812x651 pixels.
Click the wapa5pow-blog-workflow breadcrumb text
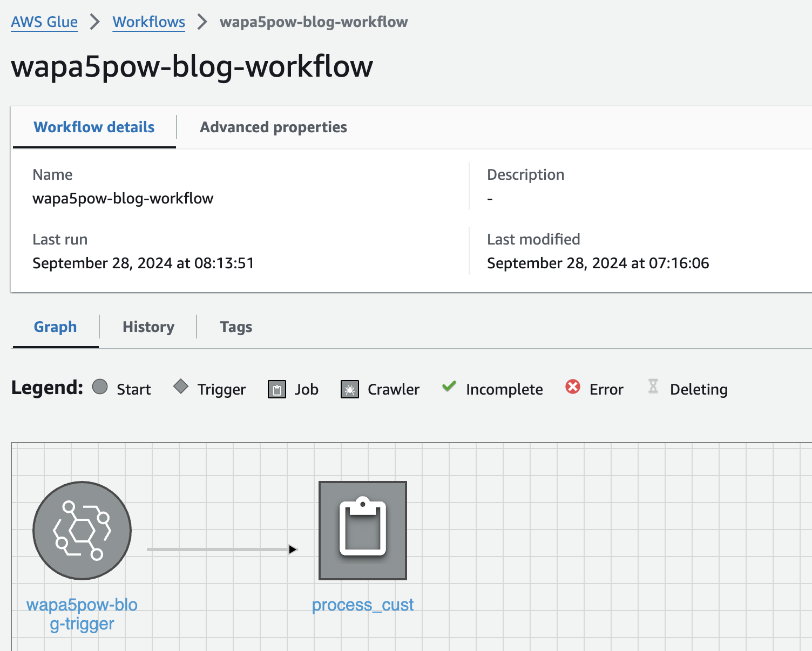tap(314, 22)
